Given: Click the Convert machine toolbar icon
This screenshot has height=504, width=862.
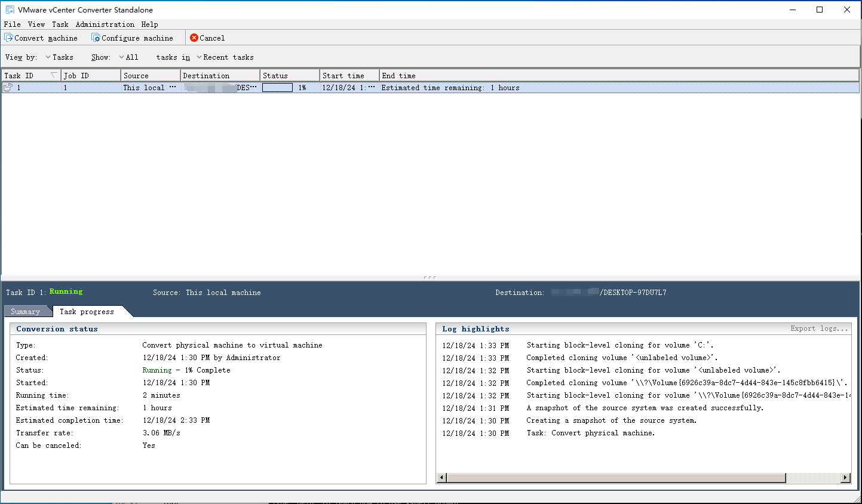Looking at the screenshot, I should coord(9,38).
